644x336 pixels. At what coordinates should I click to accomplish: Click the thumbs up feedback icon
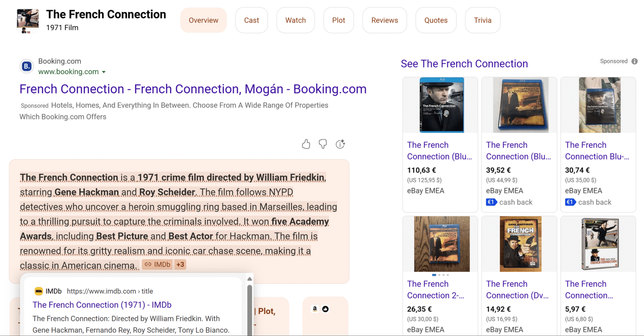click(306, 144)
